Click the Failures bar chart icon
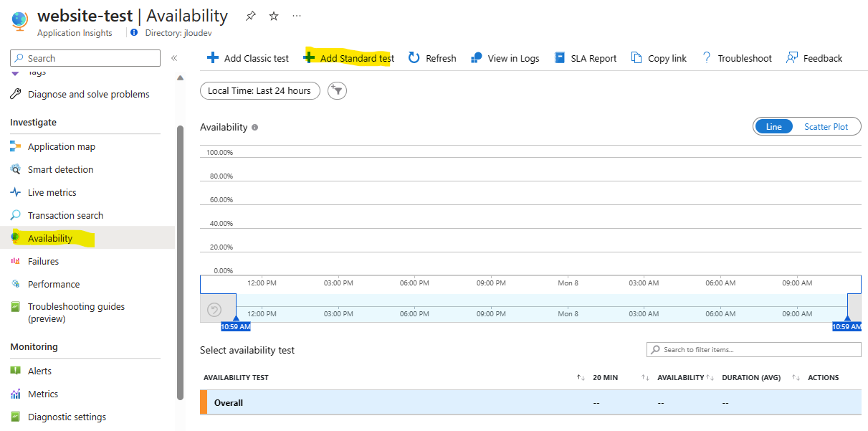 (16, 261)
